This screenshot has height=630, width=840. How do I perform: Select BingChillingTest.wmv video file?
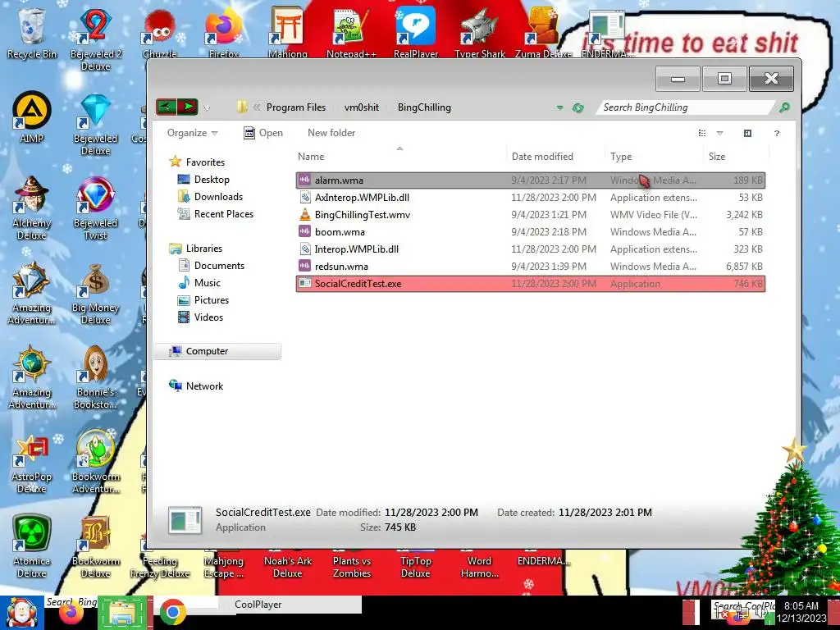coord(531,214)
